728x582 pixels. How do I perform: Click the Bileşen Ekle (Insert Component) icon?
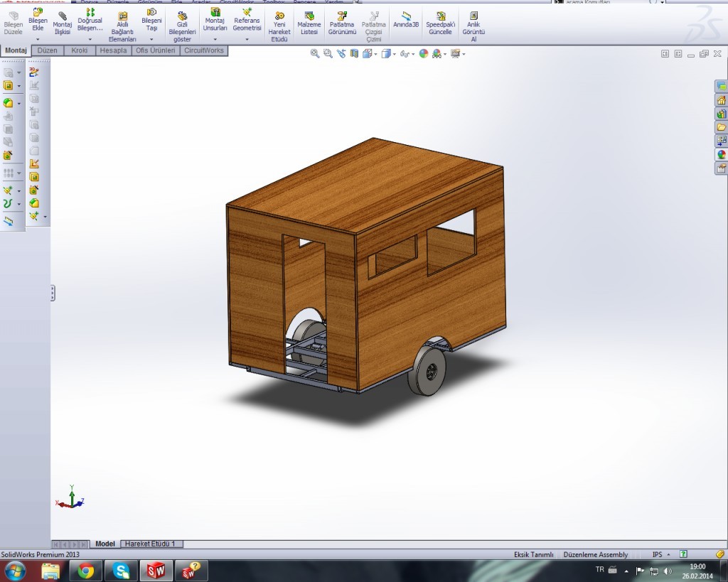point(38,14)
